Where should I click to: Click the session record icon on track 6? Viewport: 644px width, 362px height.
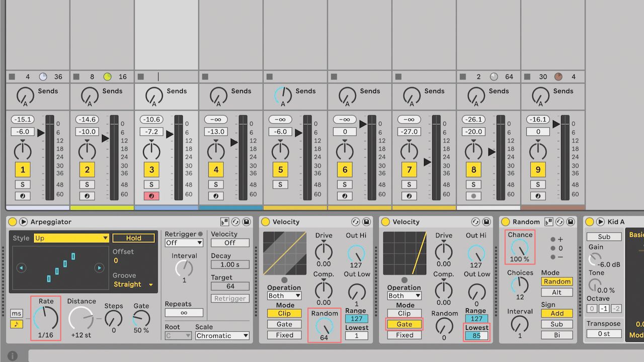345,196
